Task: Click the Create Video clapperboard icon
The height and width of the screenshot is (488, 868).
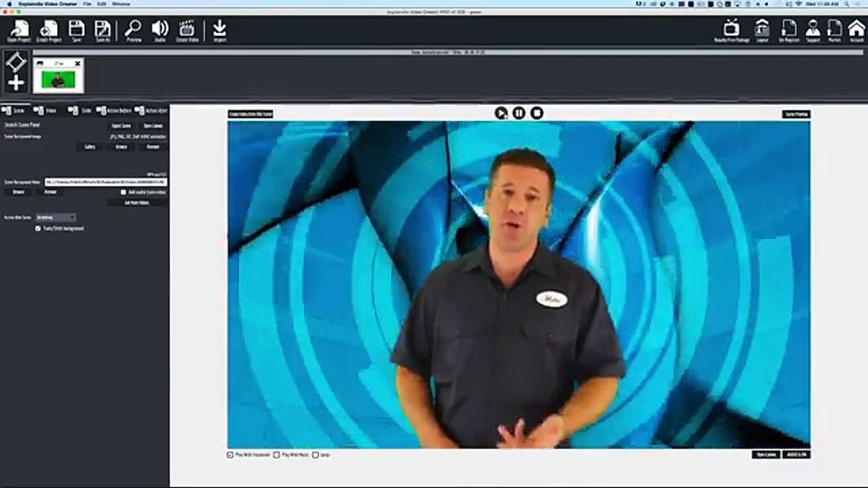Action: 186,30
